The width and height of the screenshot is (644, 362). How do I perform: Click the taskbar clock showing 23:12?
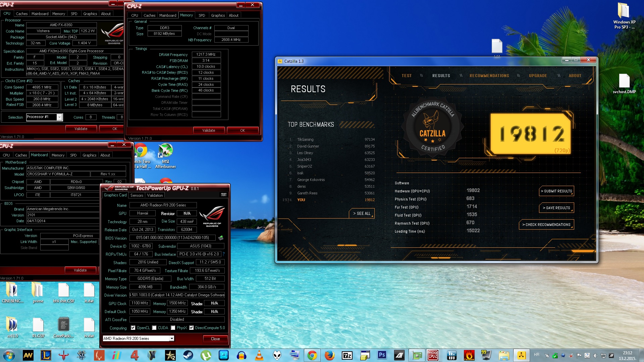627,356
